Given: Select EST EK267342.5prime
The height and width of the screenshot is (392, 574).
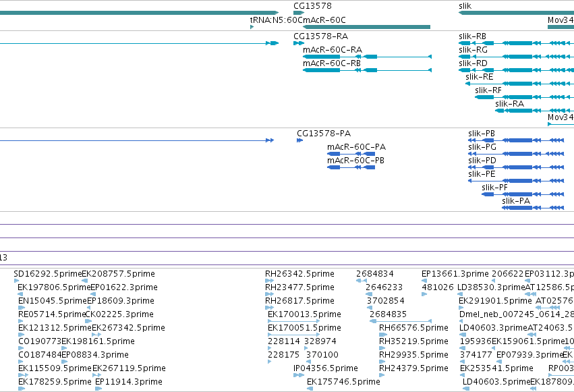Looking at the screenshot, I should tap(128, 328).
